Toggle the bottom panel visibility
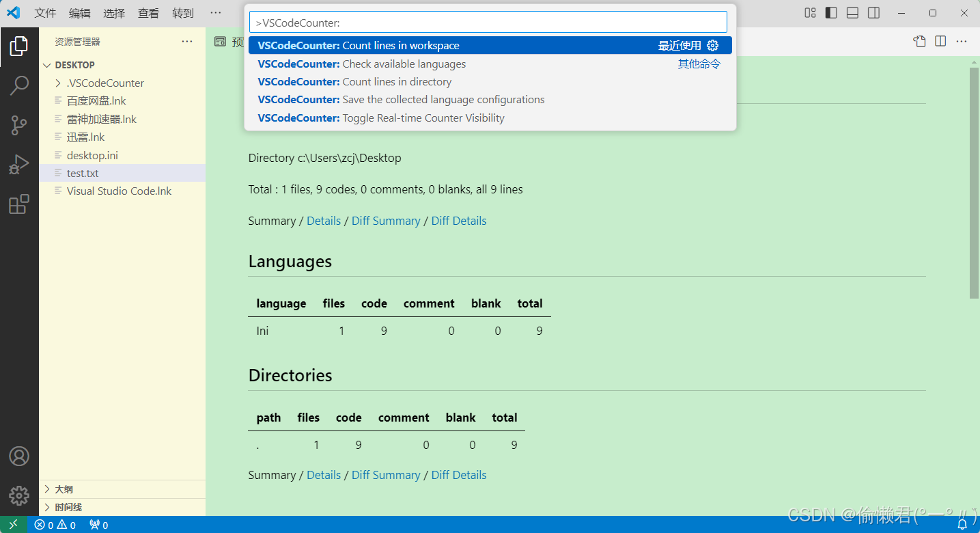Screen dimensions: 980x533 point(852,12)
